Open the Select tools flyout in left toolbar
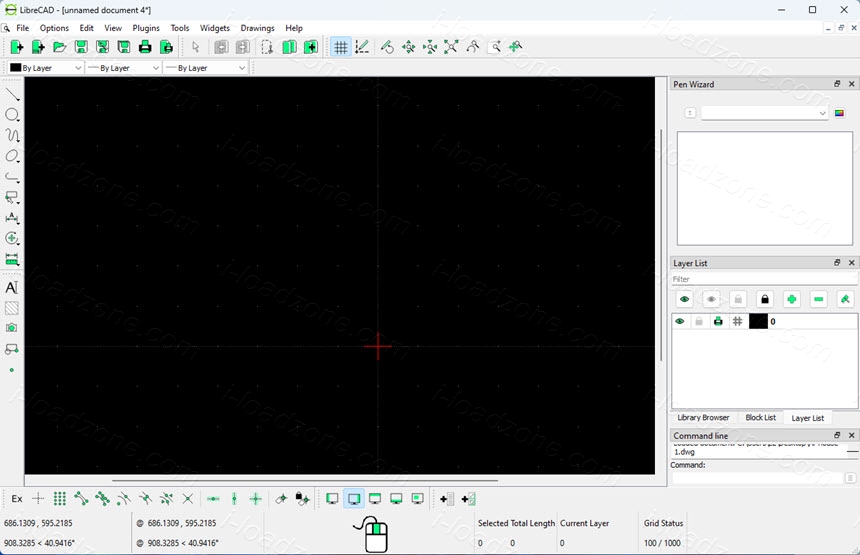 click(12, 197)
